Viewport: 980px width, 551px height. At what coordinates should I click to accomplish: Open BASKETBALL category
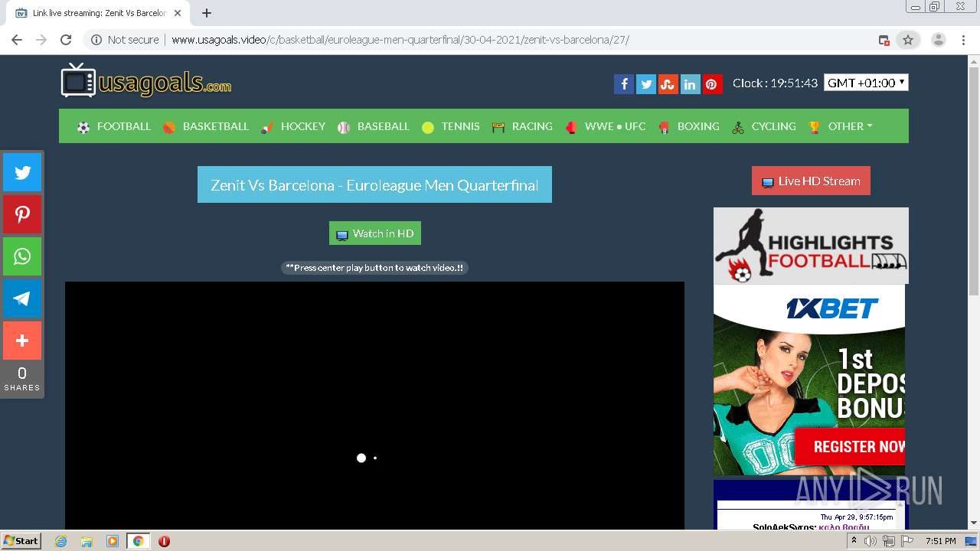click(206, 126)
